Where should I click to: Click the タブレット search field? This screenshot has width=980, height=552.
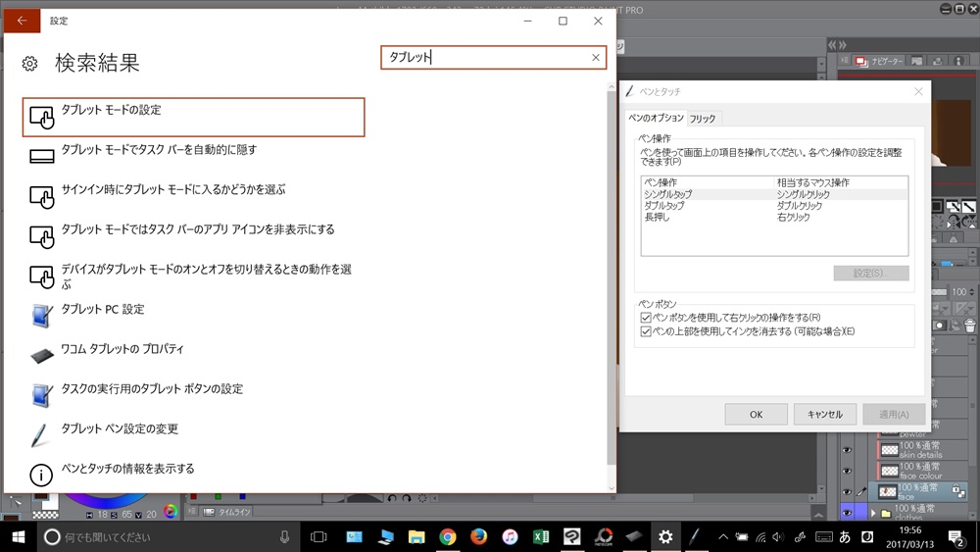click(x=487, y=58)
